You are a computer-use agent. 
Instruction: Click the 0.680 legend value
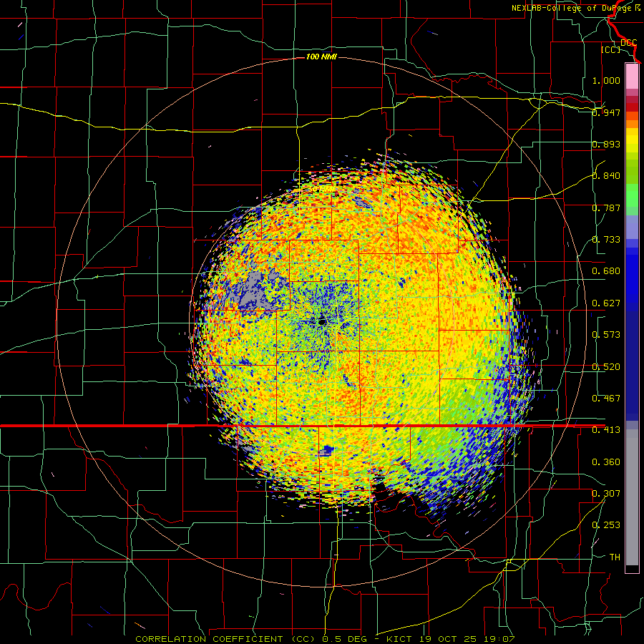click(x=606, y=271)
